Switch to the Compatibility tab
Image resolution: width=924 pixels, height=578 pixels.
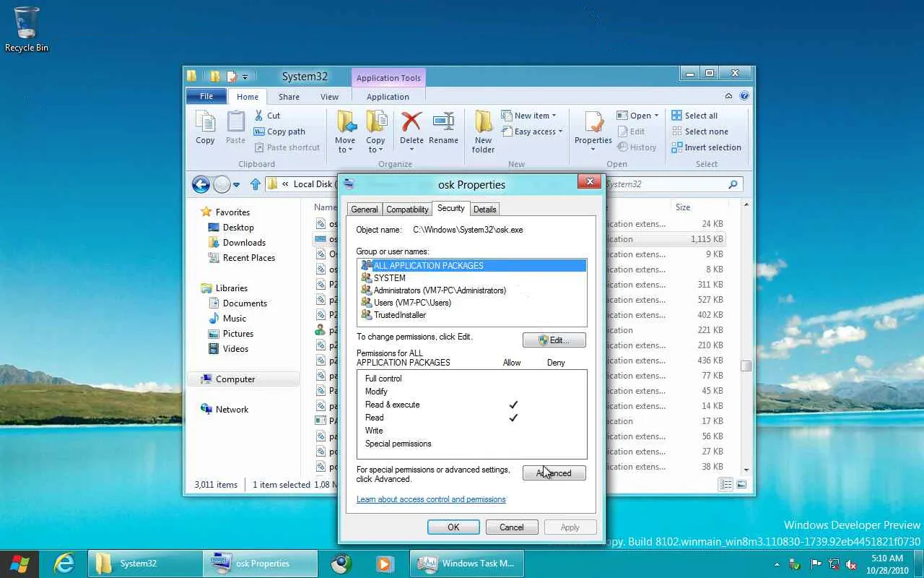(x=407, y=210)
